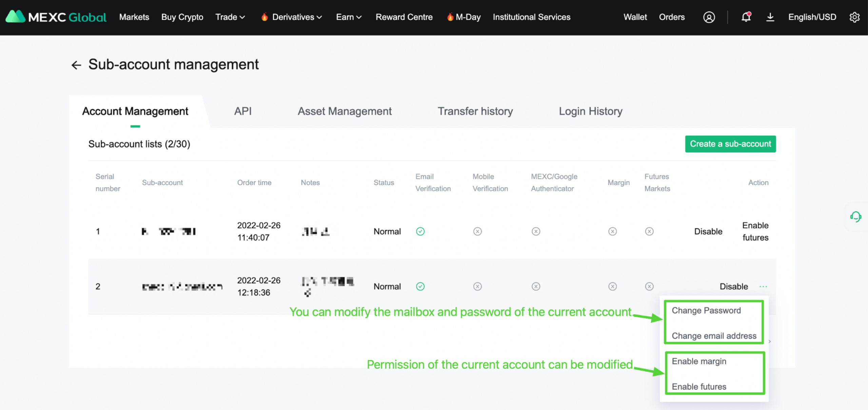The height and width of the screenshot is (410, 868).
Task: Expand the Trade dropdown menu
Action: pyautogui.click(x=230, y=17)
